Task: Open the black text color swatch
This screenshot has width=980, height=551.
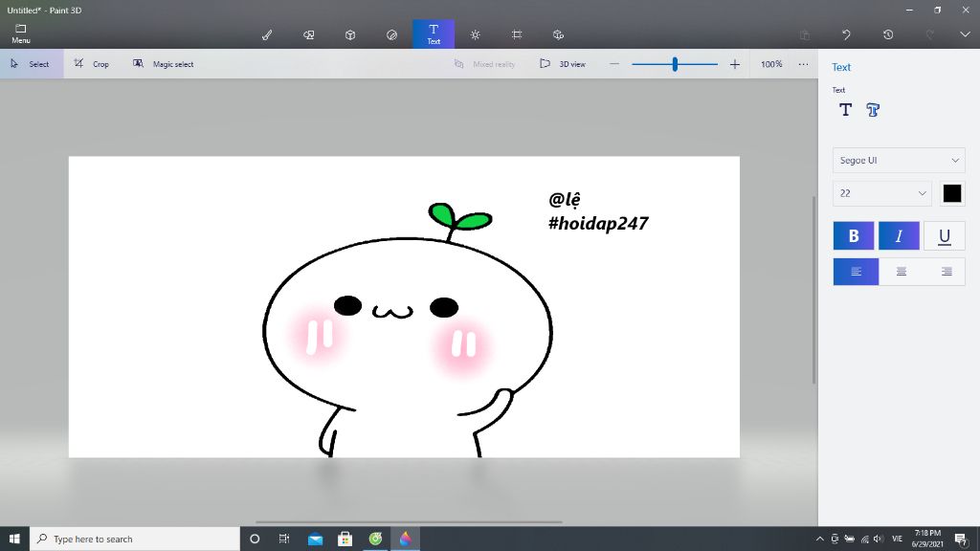Action: pyautogui.click(x=952, y=193)
